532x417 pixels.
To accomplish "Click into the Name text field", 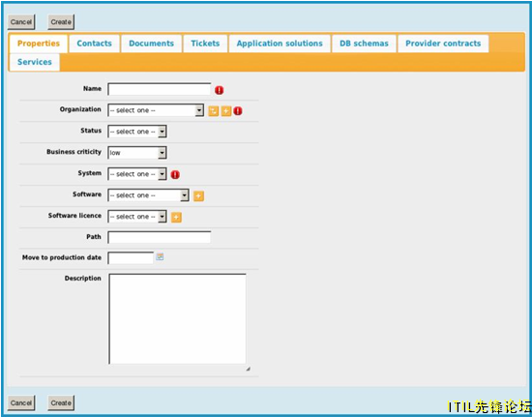I will tap(160, 89).
